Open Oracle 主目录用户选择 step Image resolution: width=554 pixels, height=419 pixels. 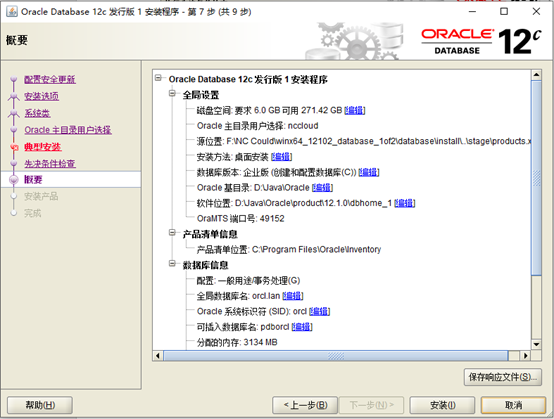point(68,130)
